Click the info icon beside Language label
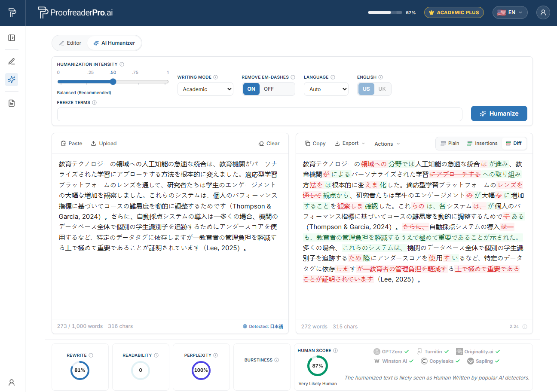Screen dimensions: 557x392 [333, 77]
